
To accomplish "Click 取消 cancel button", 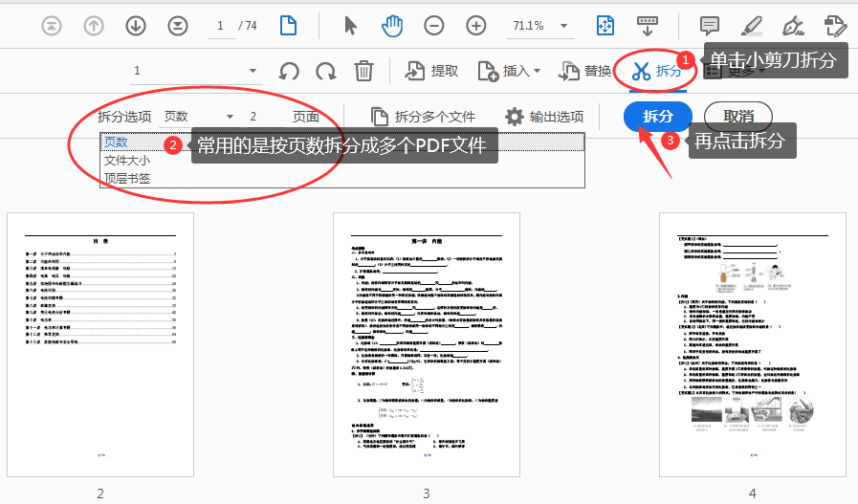I will [738, 117].
